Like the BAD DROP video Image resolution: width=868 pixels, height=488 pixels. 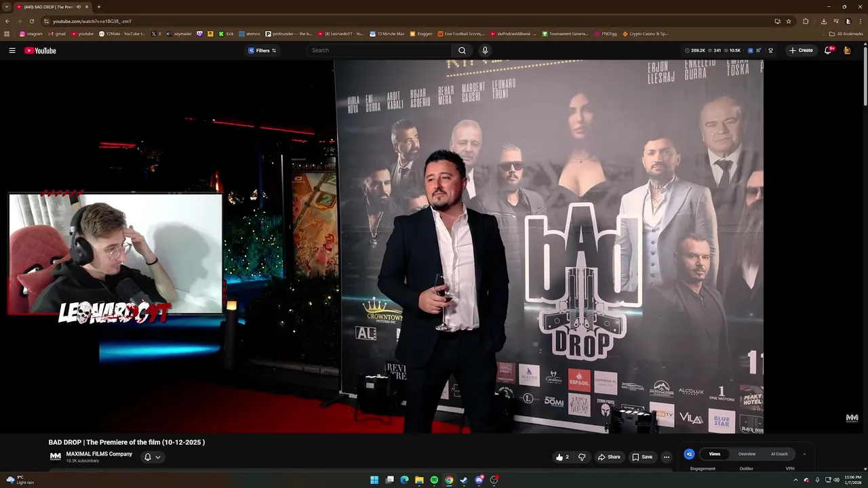(562, 457)
